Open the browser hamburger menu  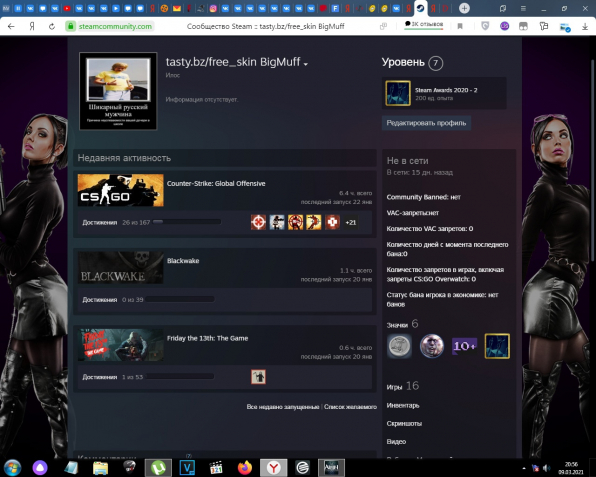pos(523,8)
